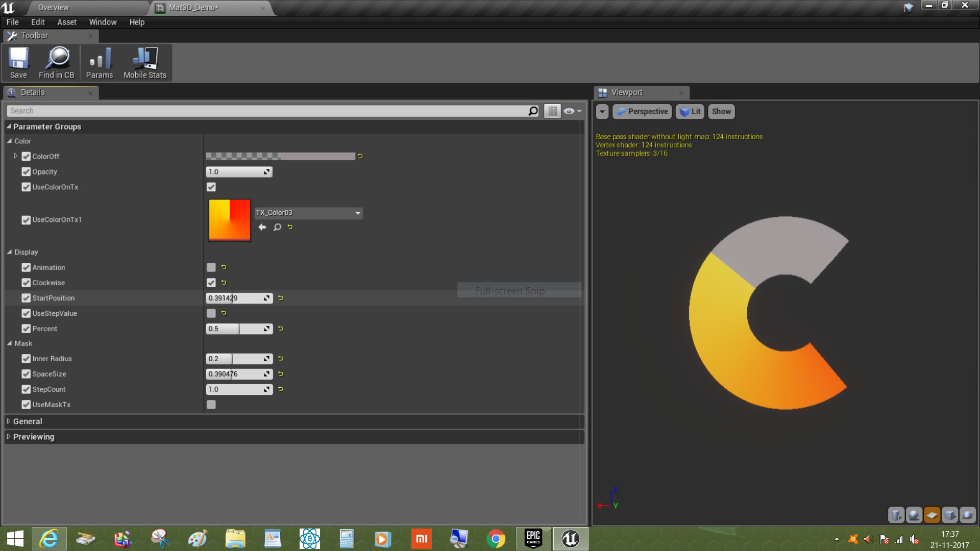Uncheck the Clockwise value checkbox
The image size is (980, 551).
click(211, 283)
